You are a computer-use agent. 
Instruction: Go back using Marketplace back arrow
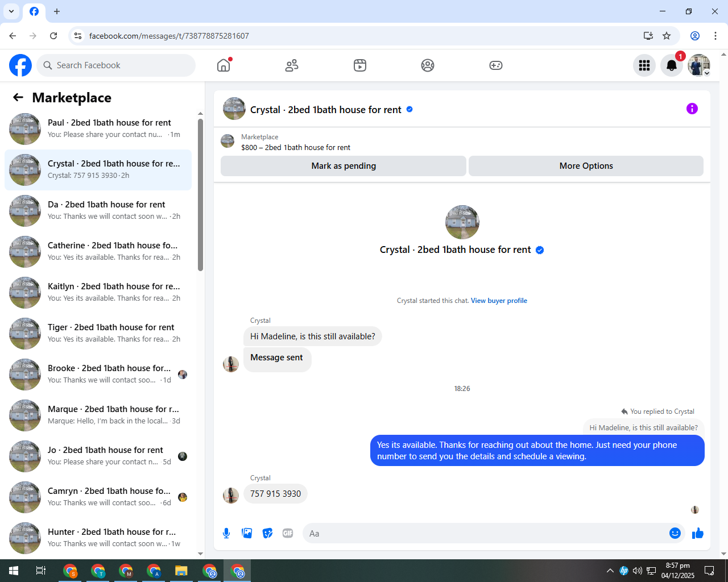[x=18, y=97]
